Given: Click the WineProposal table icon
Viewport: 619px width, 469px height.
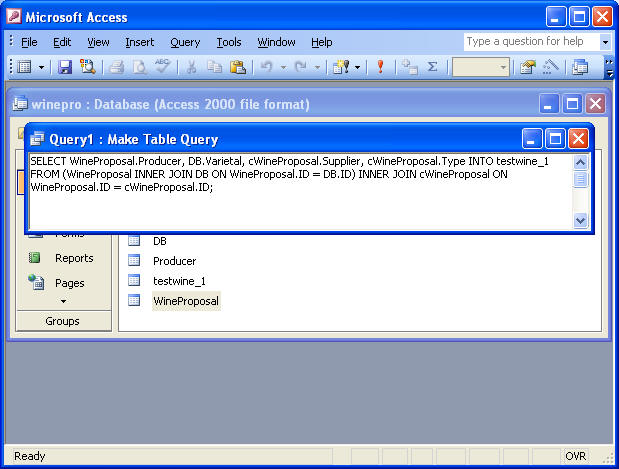Looking at the screenshot, I should 134,300.
